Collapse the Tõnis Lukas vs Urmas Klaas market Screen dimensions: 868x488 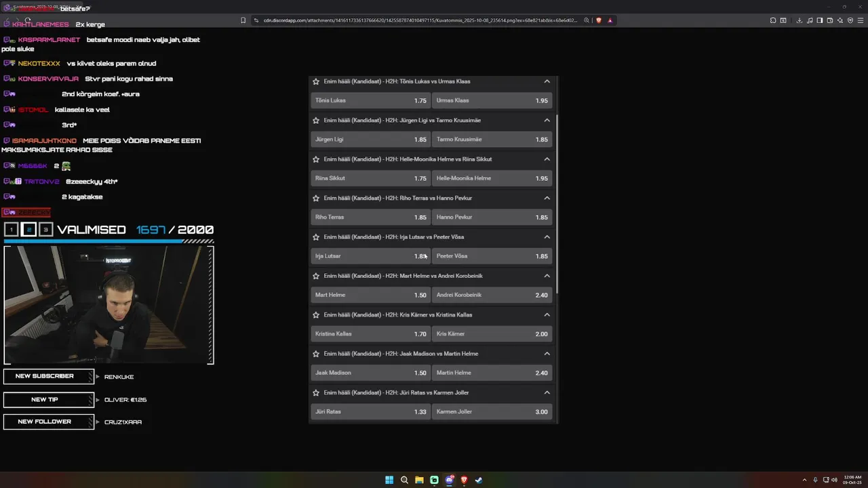tap(547, 81)
